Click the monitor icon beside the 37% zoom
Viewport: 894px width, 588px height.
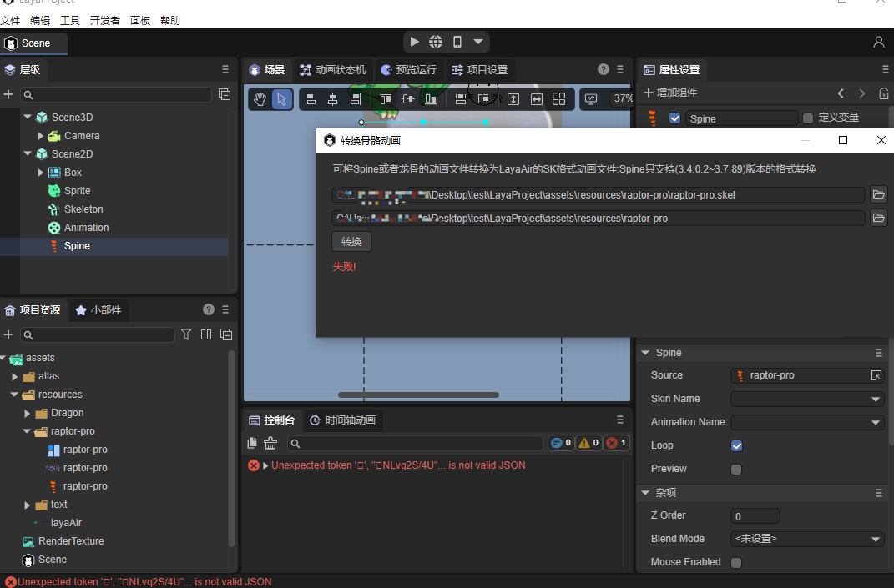tap(591, 99)
